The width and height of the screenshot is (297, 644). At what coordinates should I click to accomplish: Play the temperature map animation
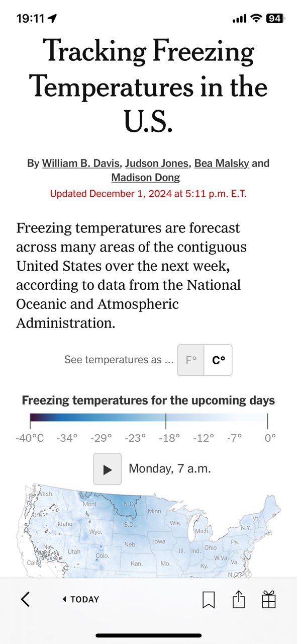tap(108, 469)
